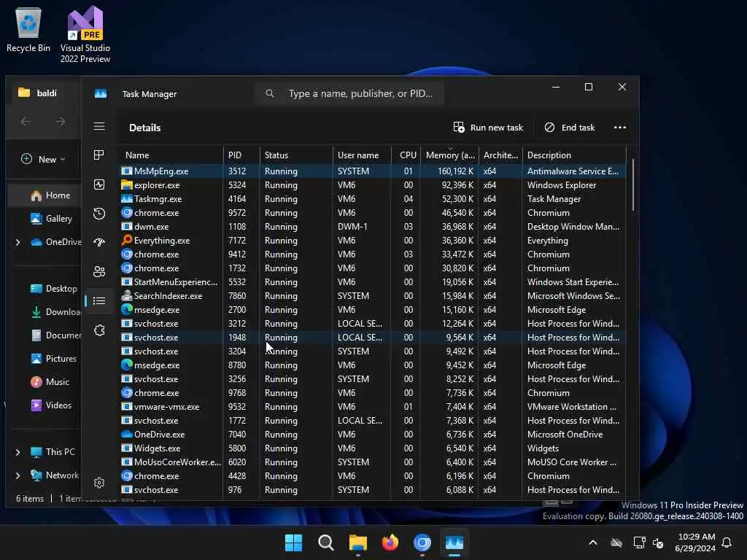
Task: Go back in File Explorer
Action: pyautogui.click(x=26, y=122)
